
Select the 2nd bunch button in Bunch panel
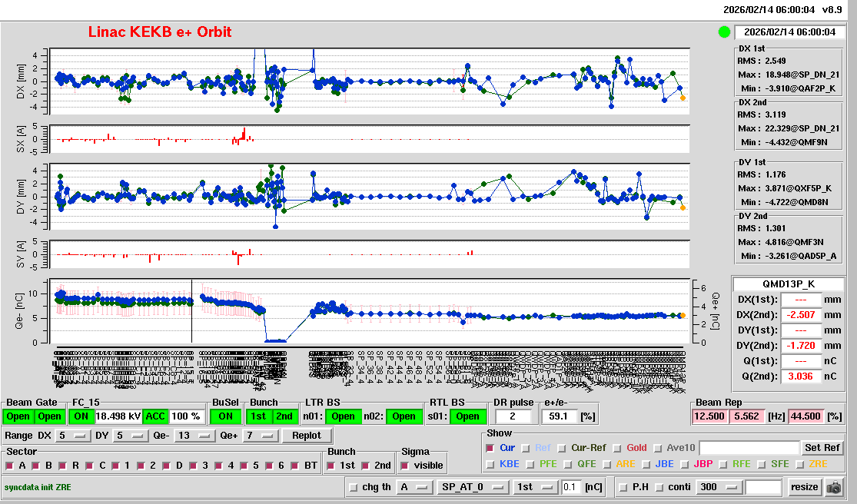284,416
